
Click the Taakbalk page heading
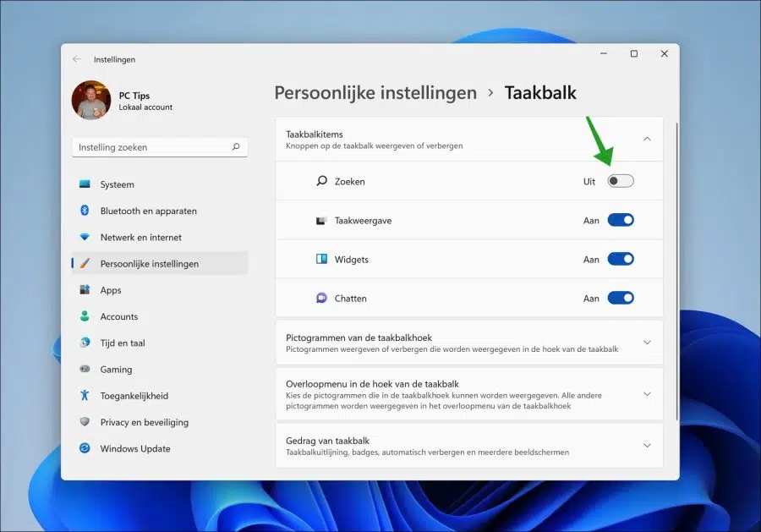click(540, 93)
